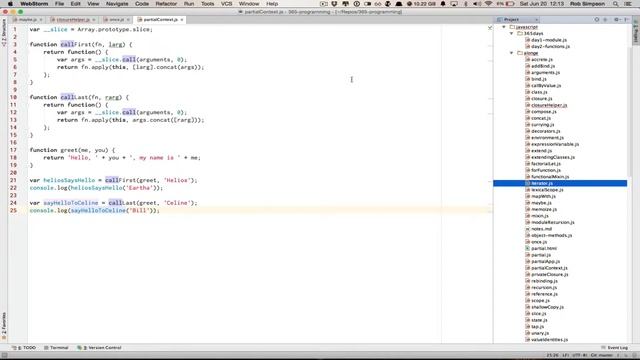640x360 pixels.
Task: Open the Code menu
Action: point(142,4)
